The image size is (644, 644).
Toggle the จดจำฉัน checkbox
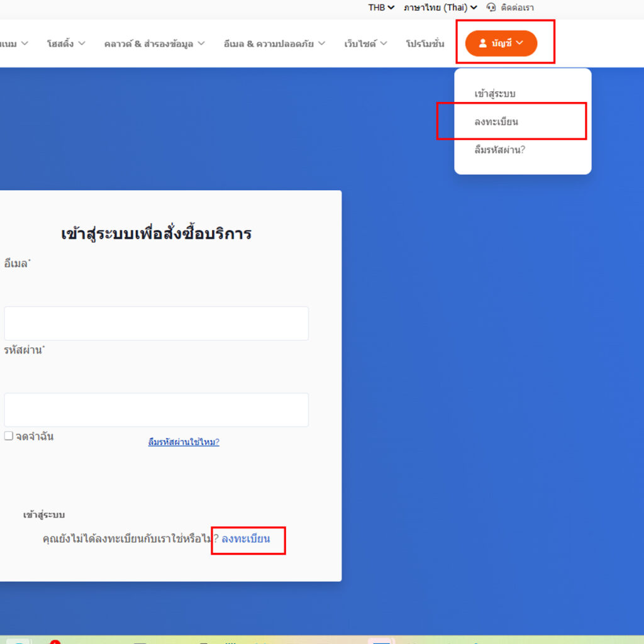[9, 436]
